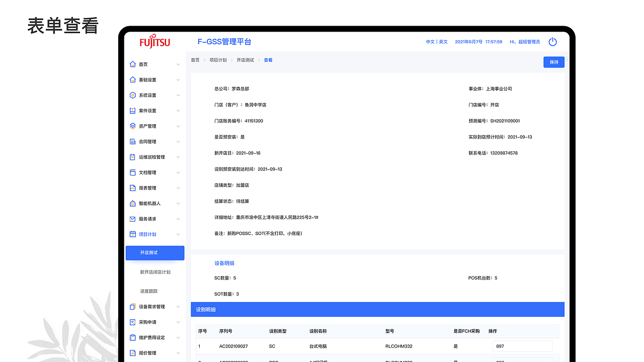
Task: Select the 运维巡检管理 calendar icon
Action: click(132, 157)
